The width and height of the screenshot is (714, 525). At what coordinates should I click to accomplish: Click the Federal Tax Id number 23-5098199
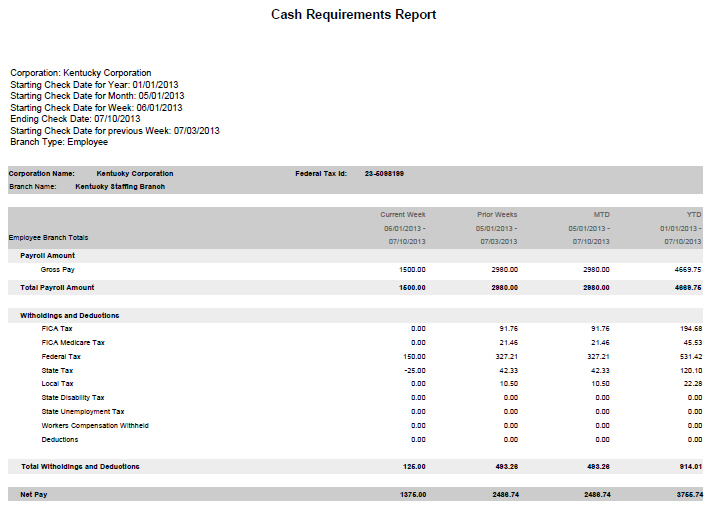pos(384,174)
